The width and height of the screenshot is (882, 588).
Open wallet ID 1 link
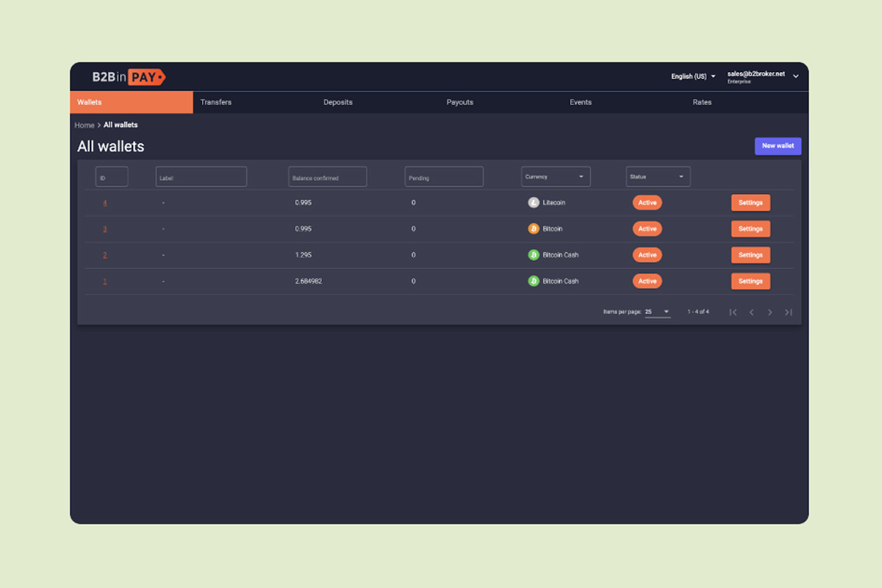105,282
